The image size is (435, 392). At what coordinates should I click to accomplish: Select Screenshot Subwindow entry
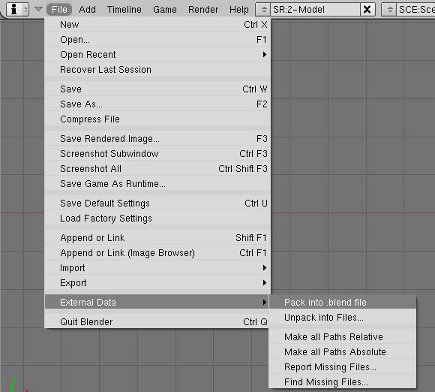(158, 154)
